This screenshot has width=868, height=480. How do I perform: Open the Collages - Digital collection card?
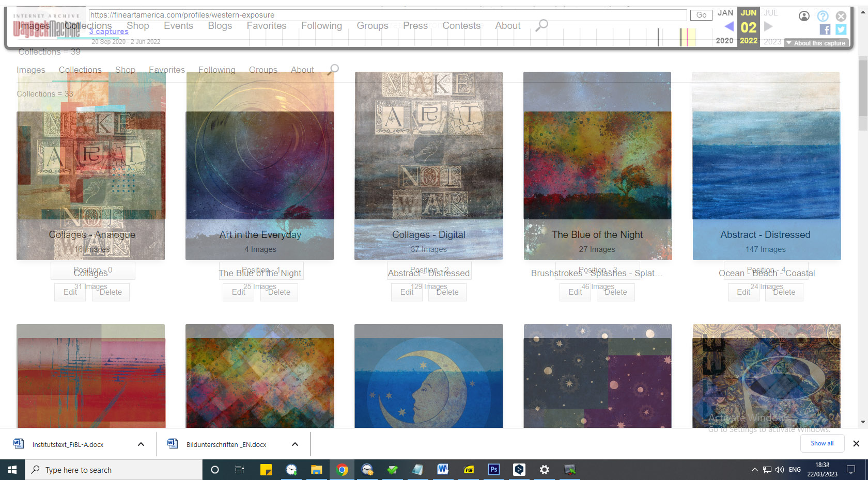[429, 166]
